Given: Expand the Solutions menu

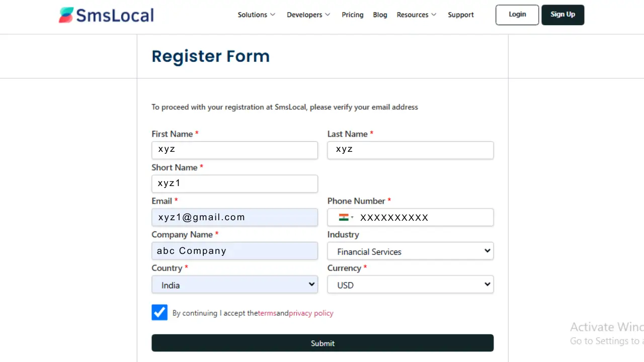Looking at the screenshot, I should pos(257,15).
